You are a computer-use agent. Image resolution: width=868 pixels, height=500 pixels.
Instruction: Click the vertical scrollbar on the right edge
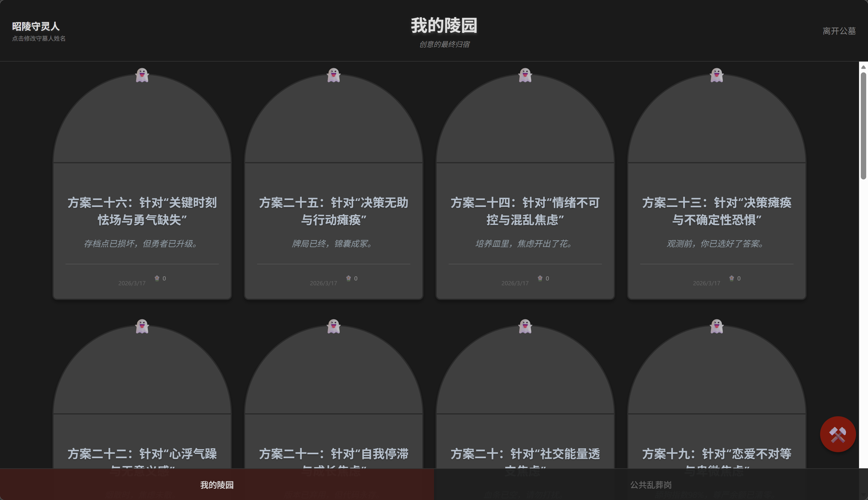click(x=864, y=120)
